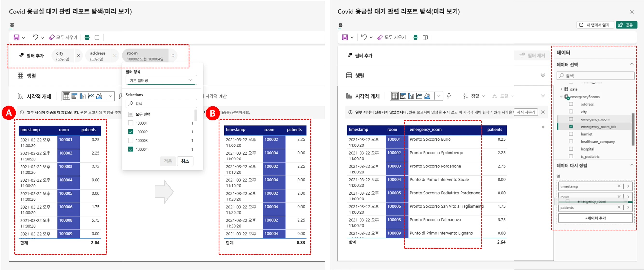Click the eraser 모두 지우기 icon on right
This screenshot has height=270, width=644.
pyautogui.click(x=380, y=37)
